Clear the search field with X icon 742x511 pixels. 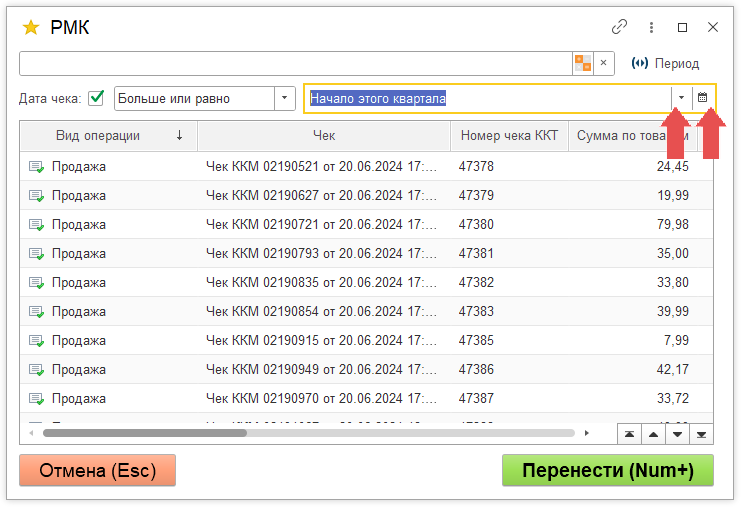603,63
